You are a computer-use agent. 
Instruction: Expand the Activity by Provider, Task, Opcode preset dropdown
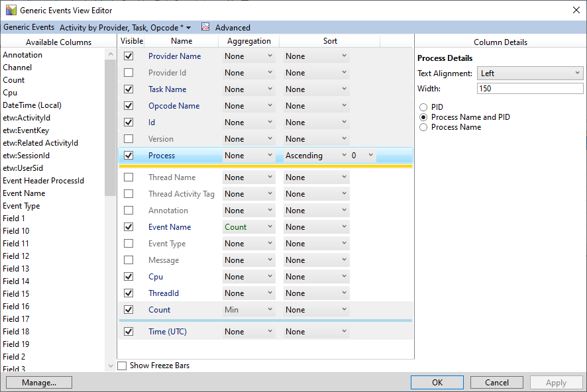pyautogui.click(x=189, y=27)
